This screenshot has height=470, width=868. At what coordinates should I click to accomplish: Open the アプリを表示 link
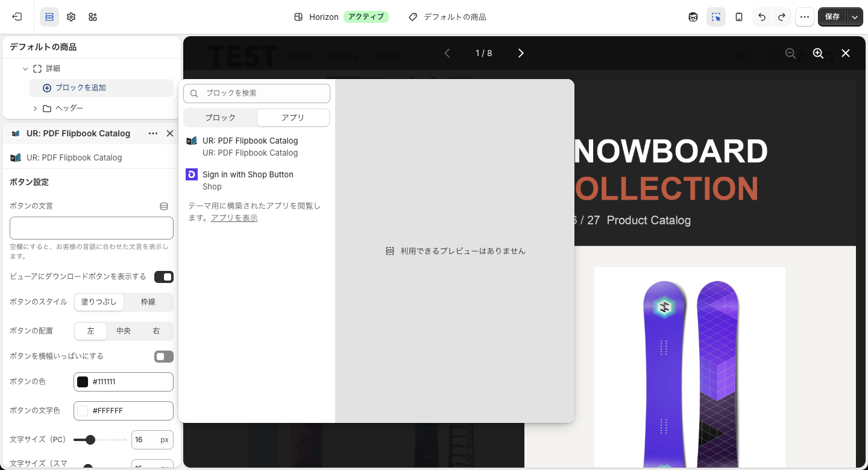[x=234, y=218]
